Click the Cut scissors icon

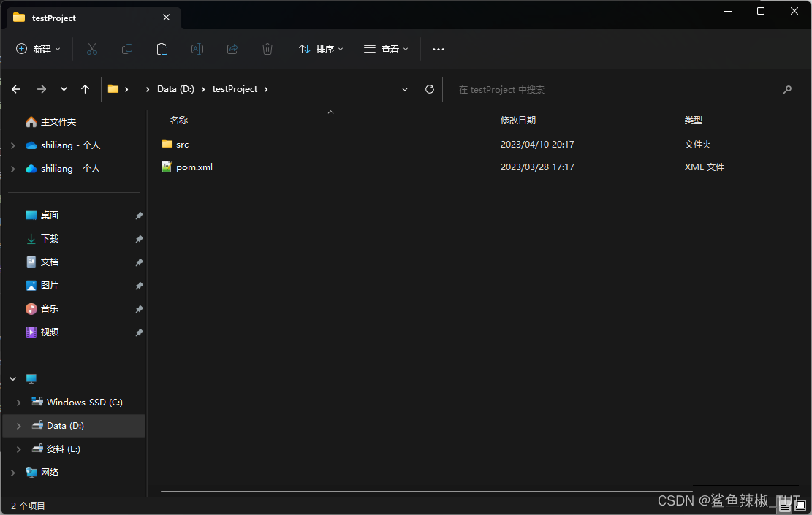coord(91,49)
